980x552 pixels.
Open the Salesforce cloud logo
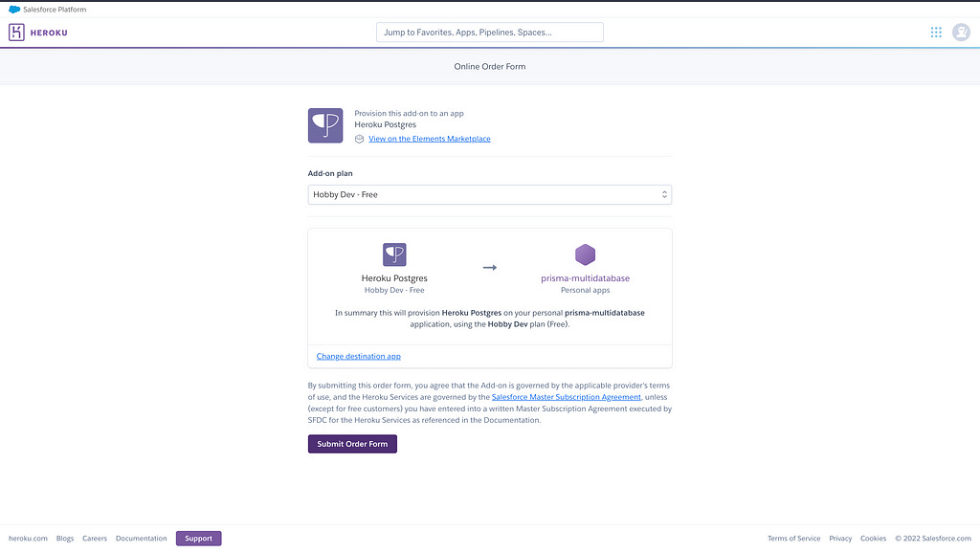(x=13, y=10)
